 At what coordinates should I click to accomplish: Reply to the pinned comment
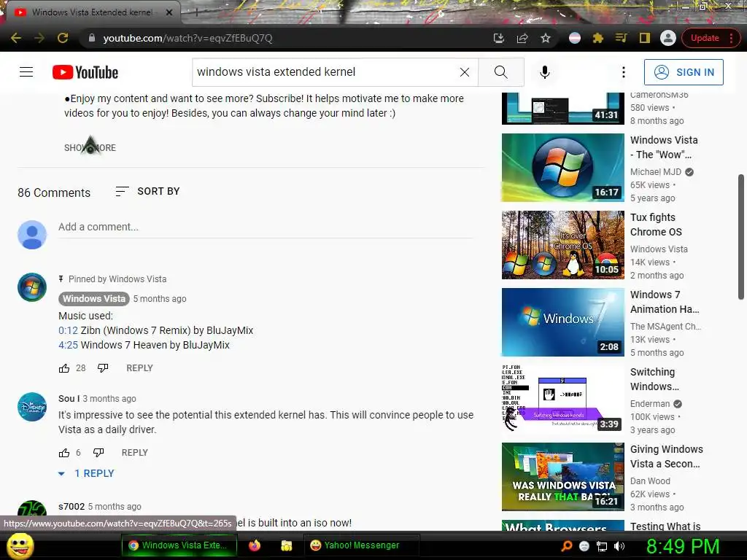click(x=139, y=368)
